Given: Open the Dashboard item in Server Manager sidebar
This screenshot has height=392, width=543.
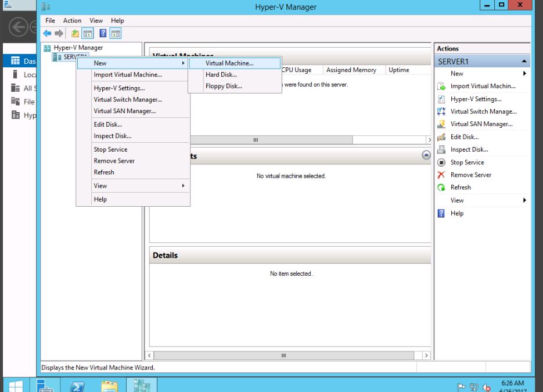Looking at the screenshot, I should click(20, 61).
